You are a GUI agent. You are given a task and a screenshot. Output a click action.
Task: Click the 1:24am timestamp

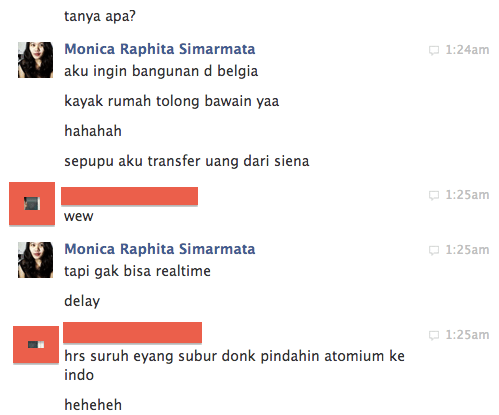click(x=467, y=50)
